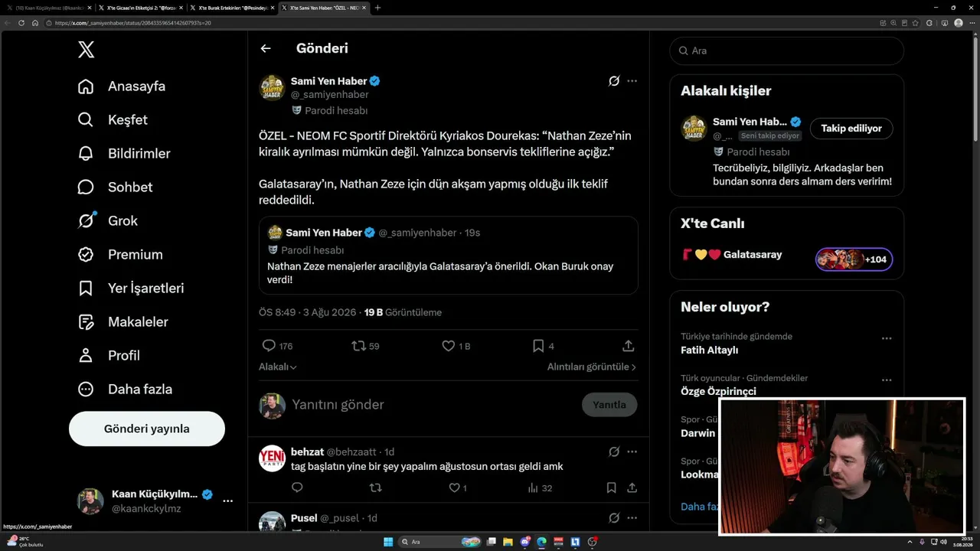Open the taskbar clock and date

(963, 542)
